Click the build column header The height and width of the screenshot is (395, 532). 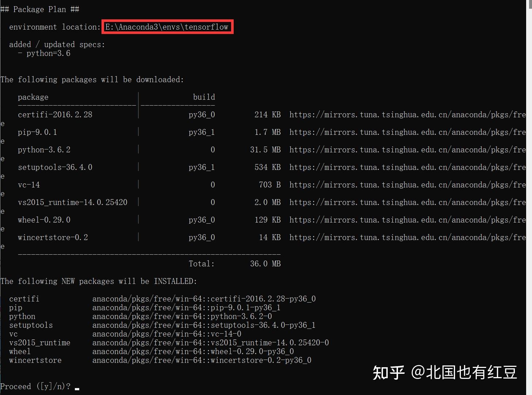[x=204, y=97]
